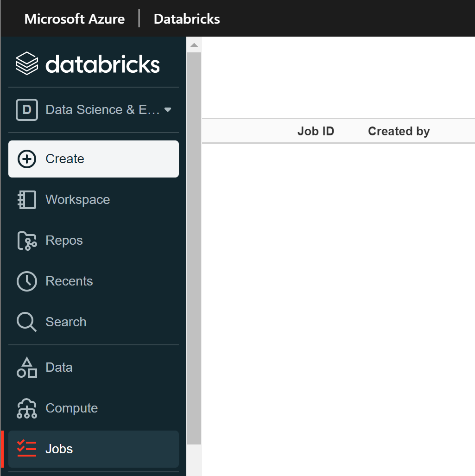Select Microsoft Azure in the header

point(75,19)
